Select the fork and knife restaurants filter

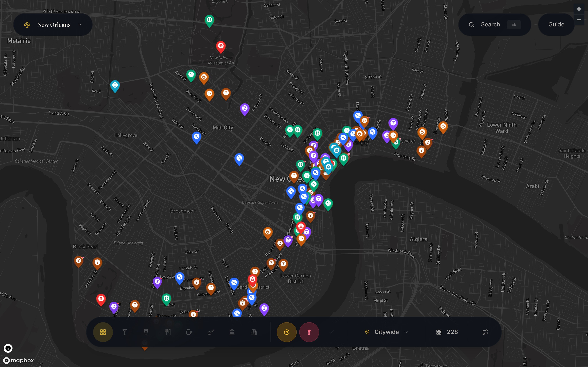pos(168,332)
